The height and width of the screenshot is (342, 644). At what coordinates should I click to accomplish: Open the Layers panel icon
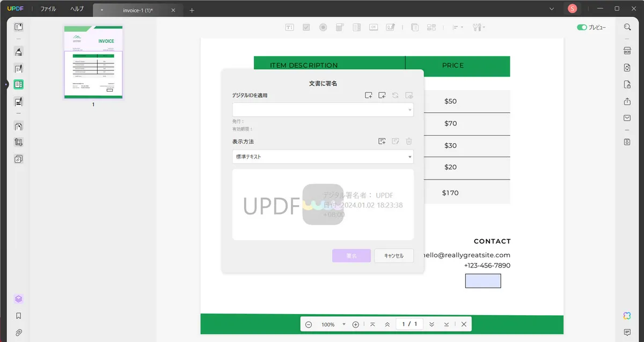(x=19, y=299)
